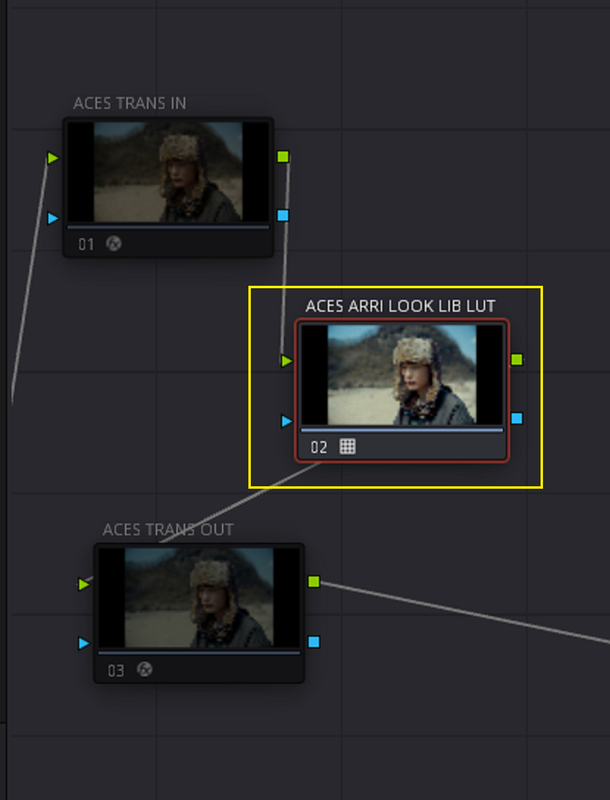Click the ACES TRANS IN label
Screen dimensions: 610x800
coord(130,103)
